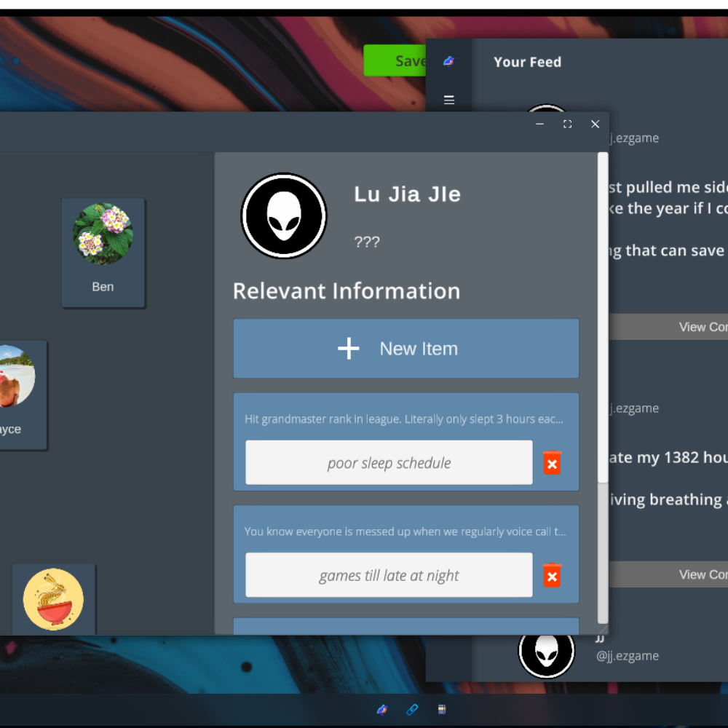This screenshot has height=728, width=728.
Task: Click the plus icon on New Item
Action: [349, 349]
